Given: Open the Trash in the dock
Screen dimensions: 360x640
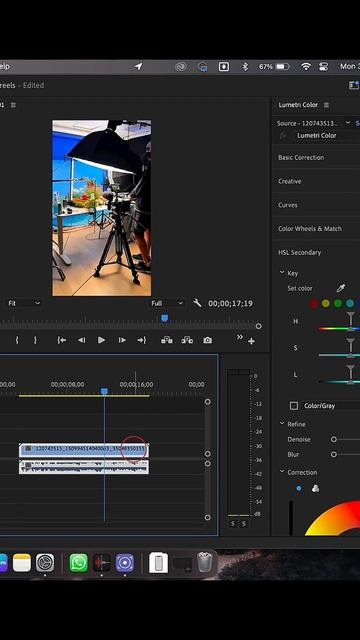Looking at the screenshot, I should pyautogui.click(x=204, y=562).
